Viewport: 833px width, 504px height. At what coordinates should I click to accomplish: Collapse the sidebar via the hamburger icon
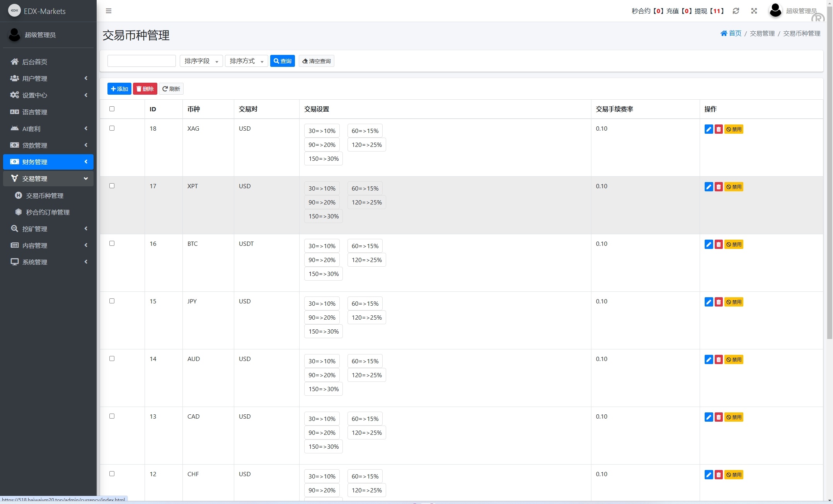point(109,11)
